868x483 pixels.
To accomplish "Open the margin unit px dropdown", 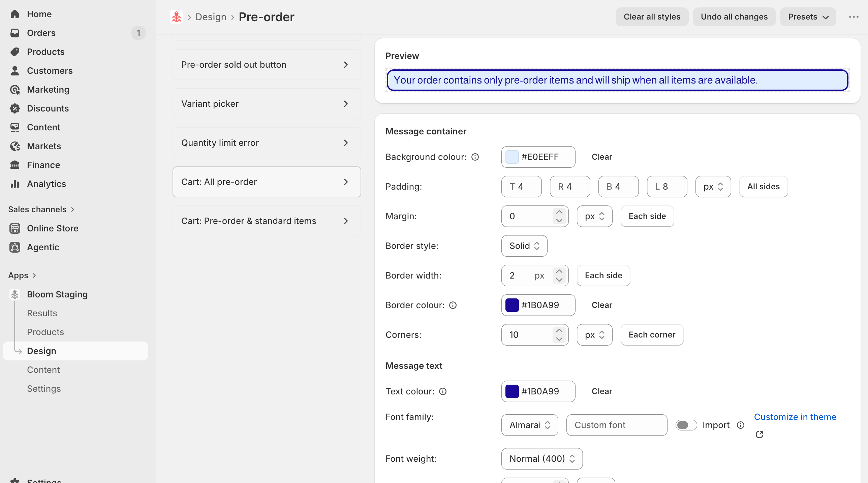I will pos(594,216).
